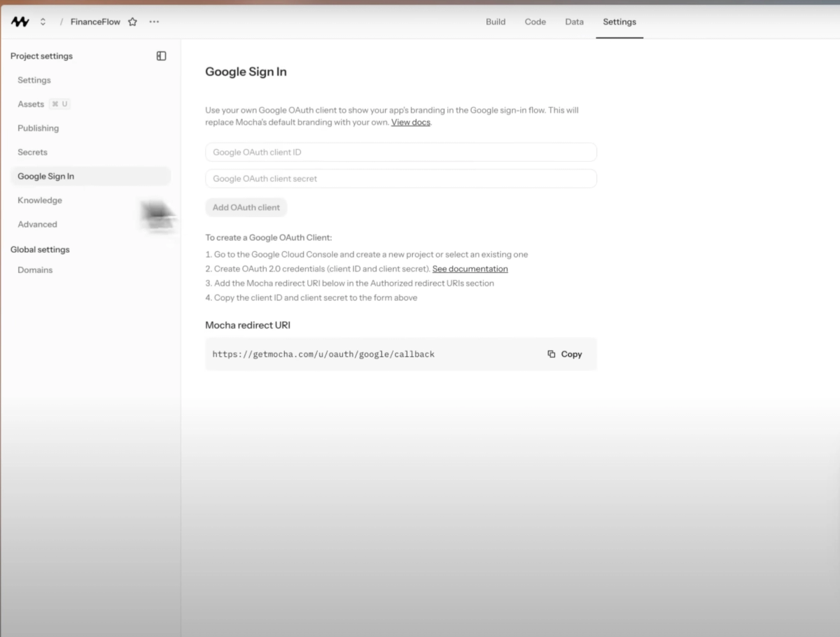Select the Settings top tab
The width and height of the screenshot is (840, 637).
619,22
